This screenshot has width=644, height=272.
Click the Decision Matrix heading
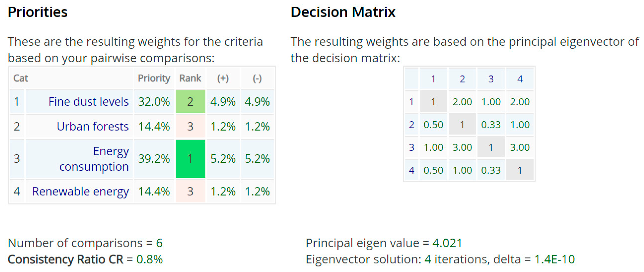pyautogui.click(x=343, y=12)
